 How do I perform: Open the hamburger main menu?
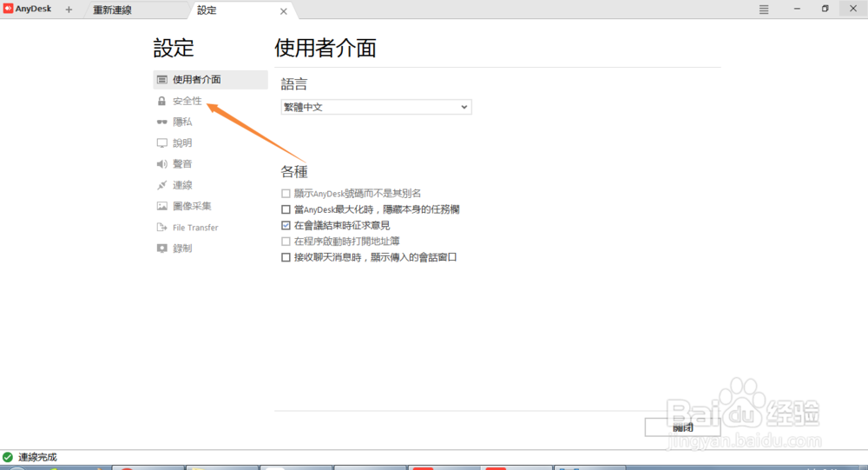764,10
